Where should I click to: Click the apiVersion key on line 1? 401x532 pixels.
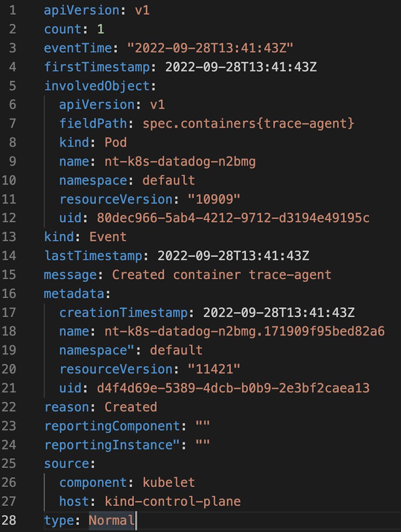[82, 10]
